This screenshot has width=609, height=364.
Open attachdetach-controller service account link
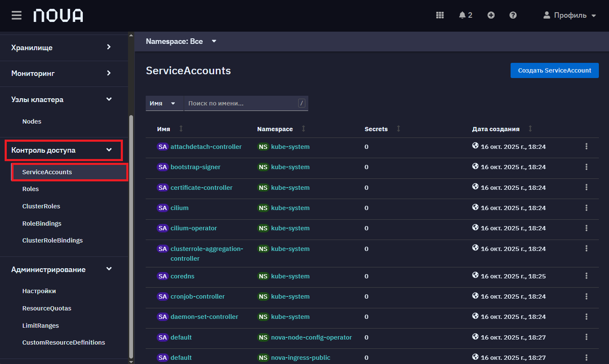[x=206, y=147]
